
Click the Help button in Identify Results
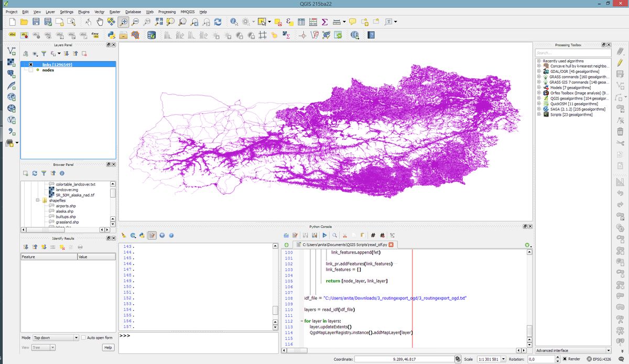(x=108, y=347)
